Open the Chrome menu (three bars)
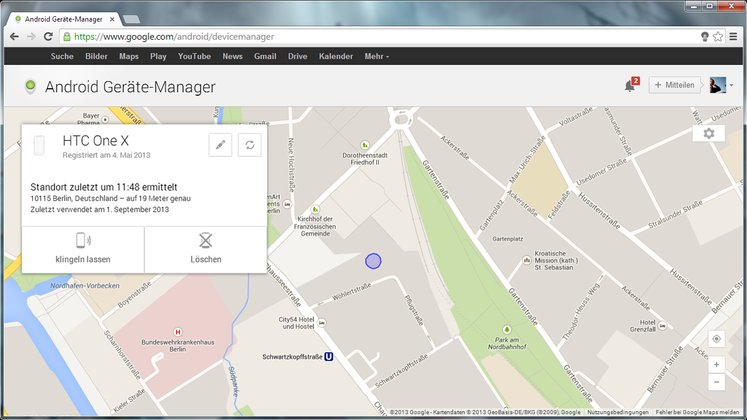 pyautogui.click(x=733, y=37)
